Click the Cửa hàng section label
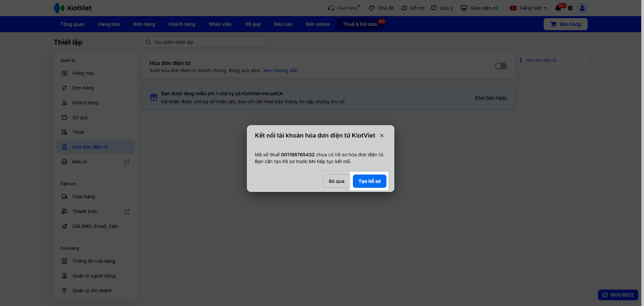Viewport: 644px width, 306px height. point(70,248)
